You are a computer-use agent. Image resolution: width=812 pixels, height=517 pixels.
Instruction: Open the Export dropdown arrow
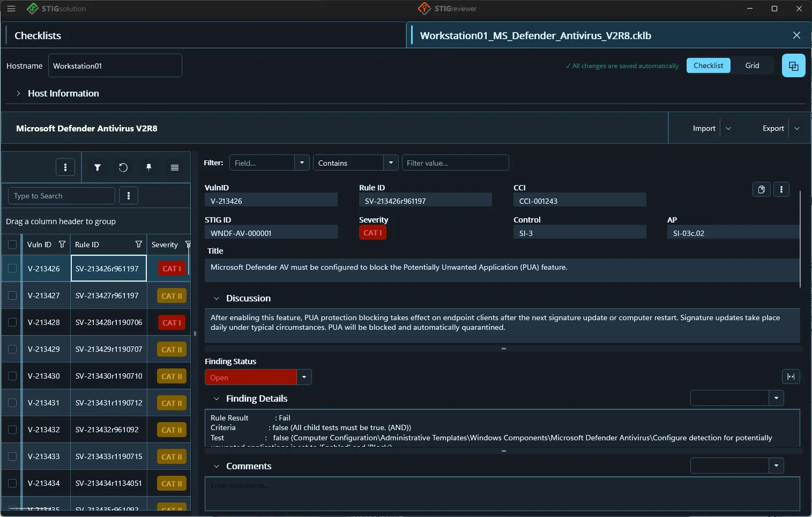click(x=797, y=129)
